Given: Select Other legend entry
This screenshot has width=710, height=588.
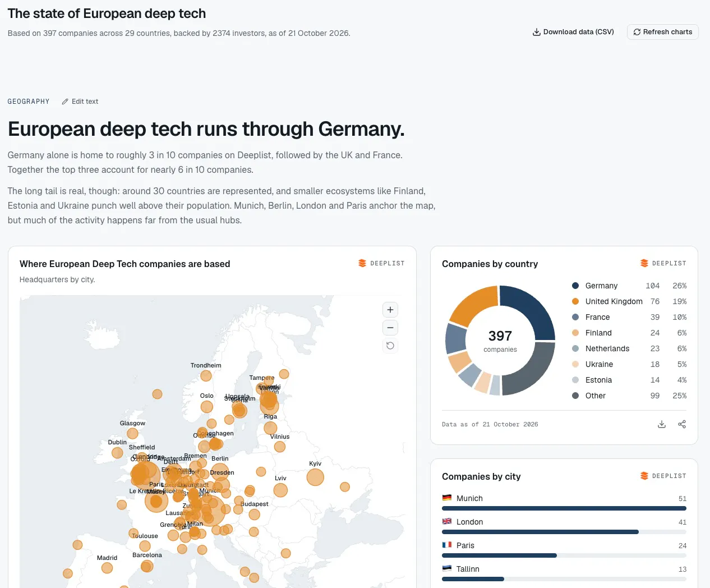Looking at the screenshot, I should 629,396.
